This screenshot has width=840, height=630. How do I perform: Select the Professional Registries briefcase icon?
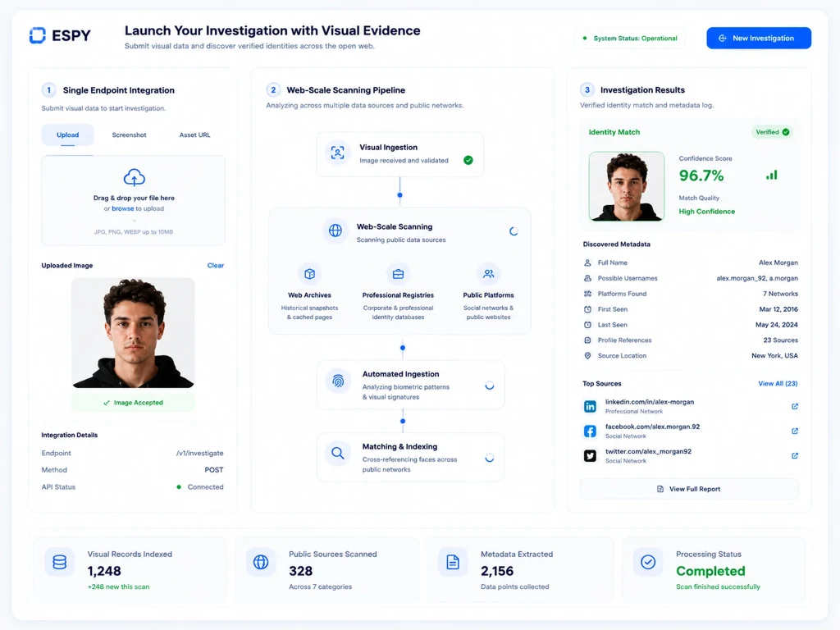click(398, 274)
